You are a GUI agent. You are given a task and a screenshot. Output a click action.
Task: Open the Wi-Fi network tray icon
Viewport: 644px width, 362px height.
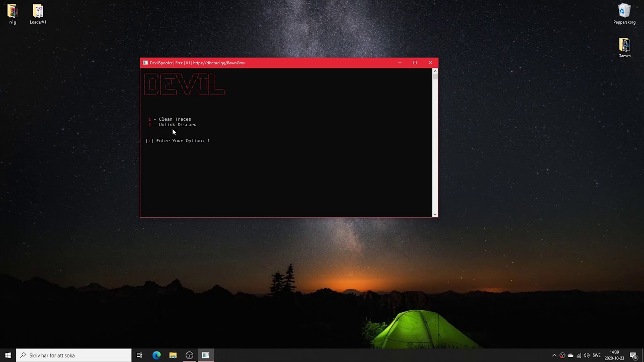click(x=579, y=355)
